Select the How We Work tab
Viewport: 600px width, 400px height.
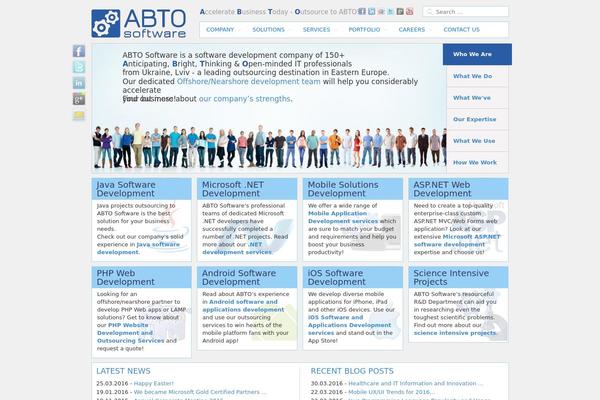pyautogui.click(x=478, y=162)
